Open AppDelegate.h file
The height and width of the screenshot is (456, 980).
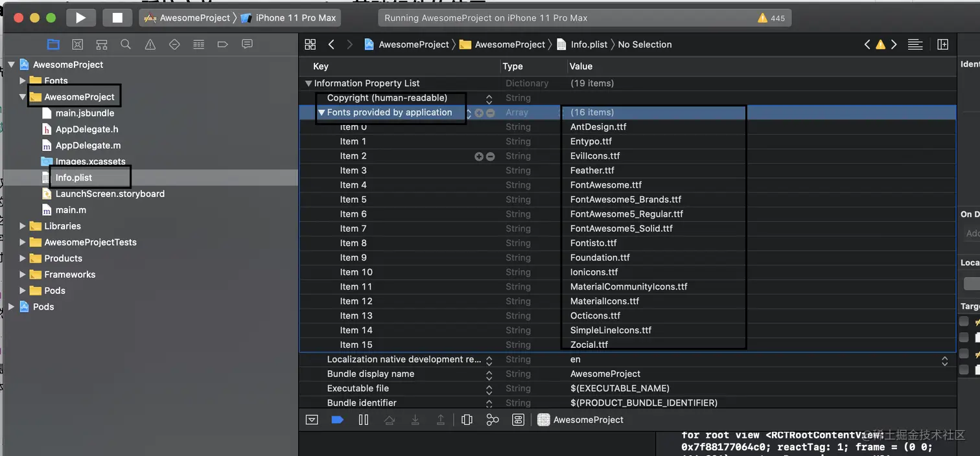(87, 130)
